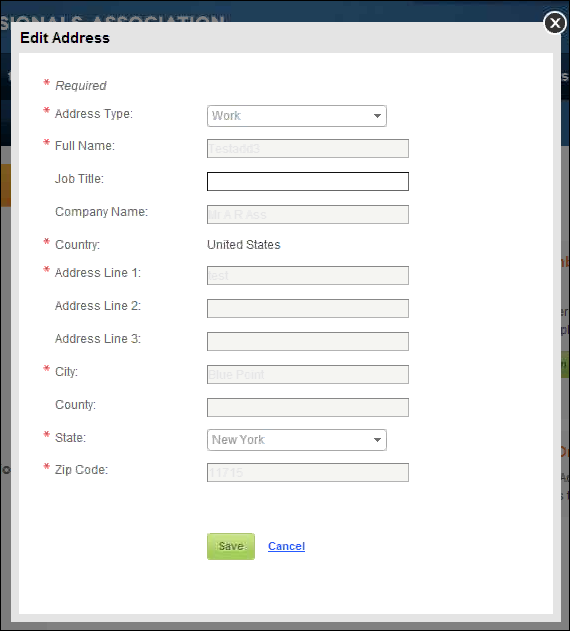Click the State label text
Viewport: 570px width, 631px height.
(x=70, y=437)
